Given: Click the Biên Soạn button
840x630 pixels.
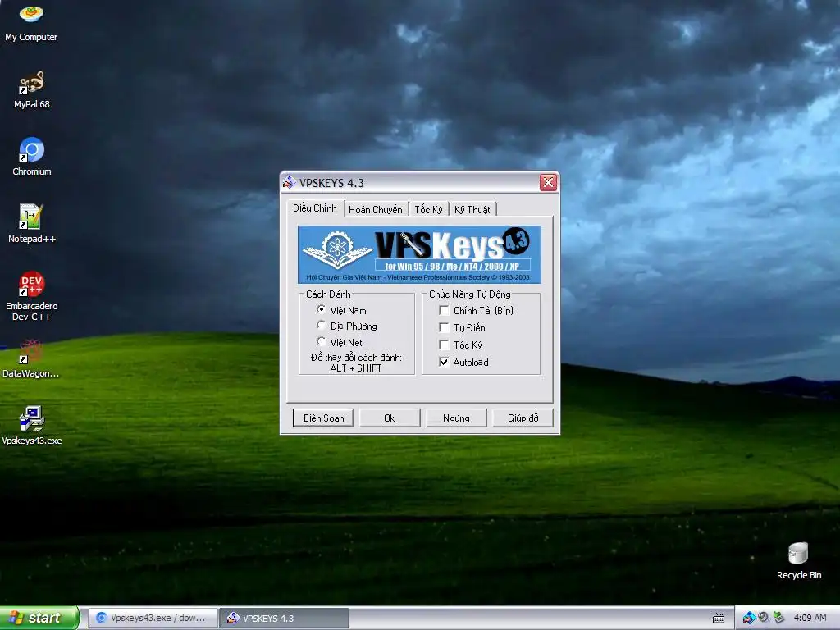Looking at the screenshot, I should [x=323, y=418].
